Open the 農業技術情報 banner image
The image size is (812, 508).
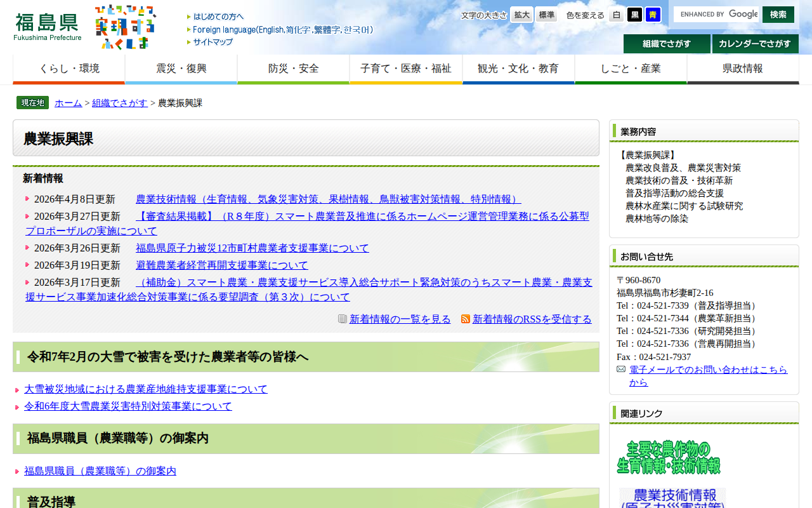point(672,497)
